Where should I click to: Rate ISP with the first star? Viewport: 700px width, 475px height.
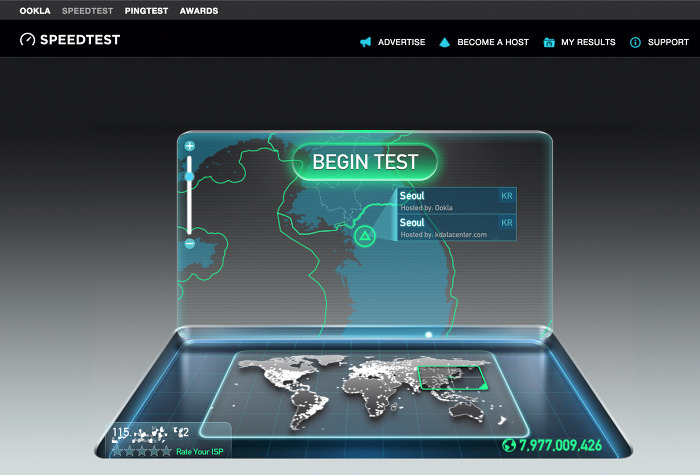click(x=117, y=451)
